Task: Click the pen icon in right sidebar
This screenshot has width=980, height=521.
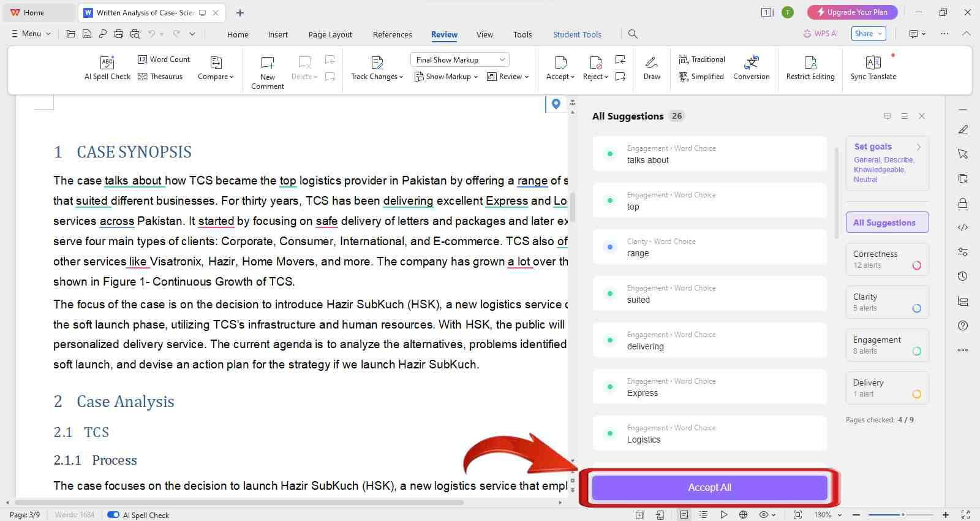Action: [x=963, y=130]
